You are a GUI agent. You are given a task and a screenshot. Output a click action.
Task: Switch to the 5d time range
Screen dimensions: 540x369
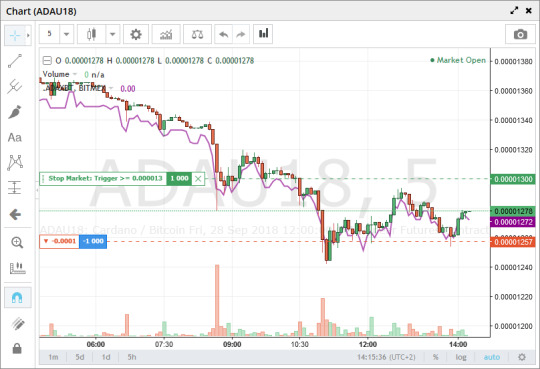[80, 357]
